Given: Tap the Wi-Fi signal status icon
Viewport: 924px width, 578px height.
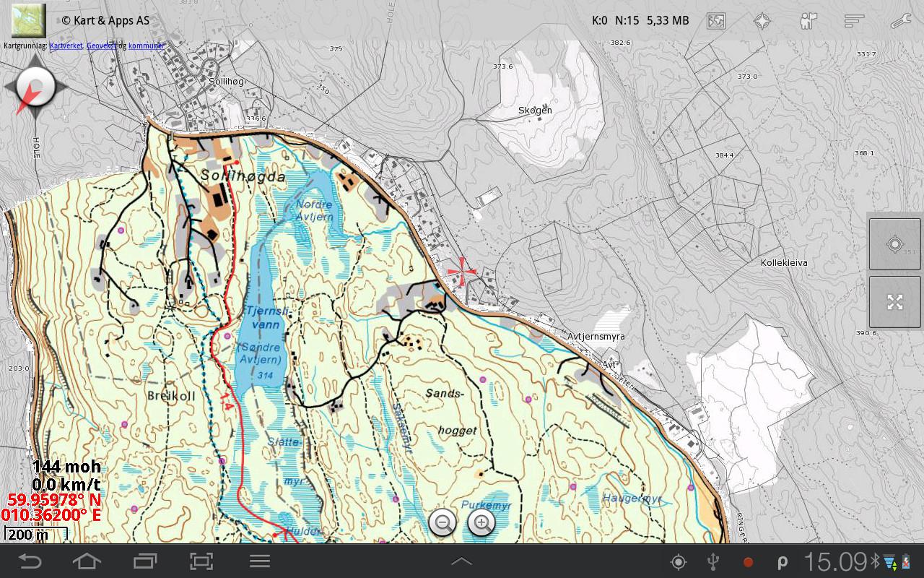Looking at the screenshot, I should pos(889,561).
